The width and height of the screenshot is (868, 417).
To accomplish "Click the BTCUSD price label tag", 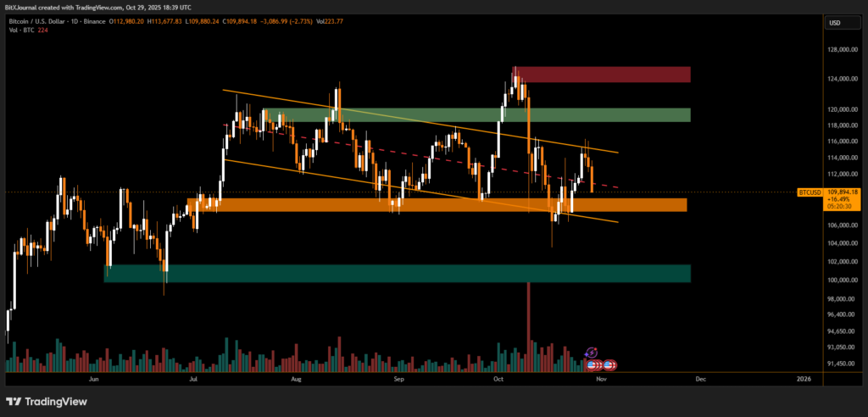I will [x=810, y=193].
